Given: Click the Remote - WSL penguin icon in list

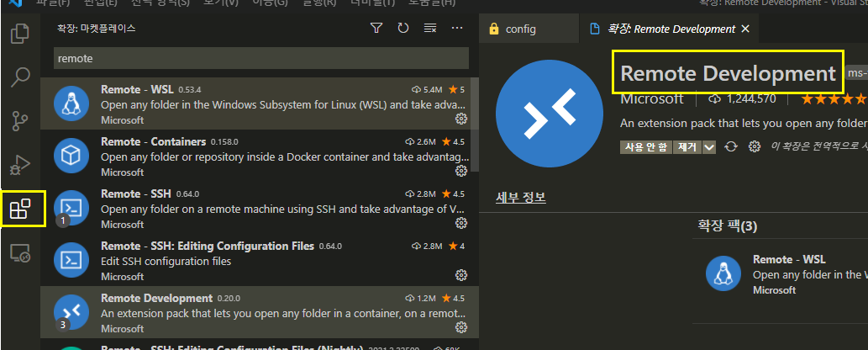Looking at the screenshot, I should pos(71,103).
